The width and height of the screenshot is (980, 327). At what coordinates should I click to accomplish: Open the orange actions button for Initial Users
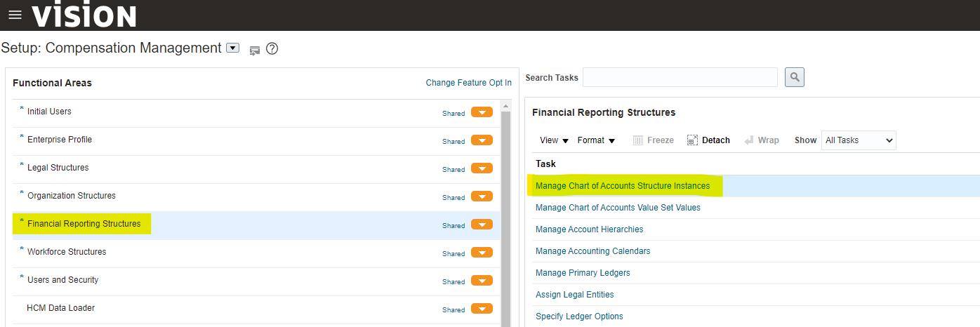[482, 112]
